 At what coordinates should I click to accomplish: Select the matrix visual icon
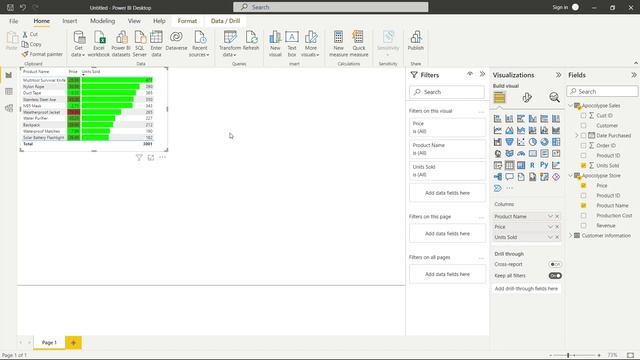coord(521,165)
